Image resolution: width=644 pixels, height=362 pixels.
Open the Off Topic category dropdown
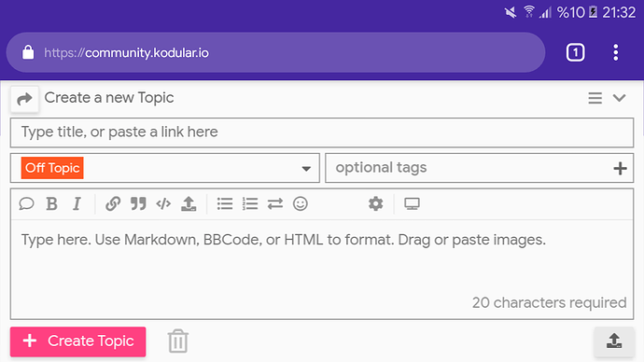(x=164, y=168)
